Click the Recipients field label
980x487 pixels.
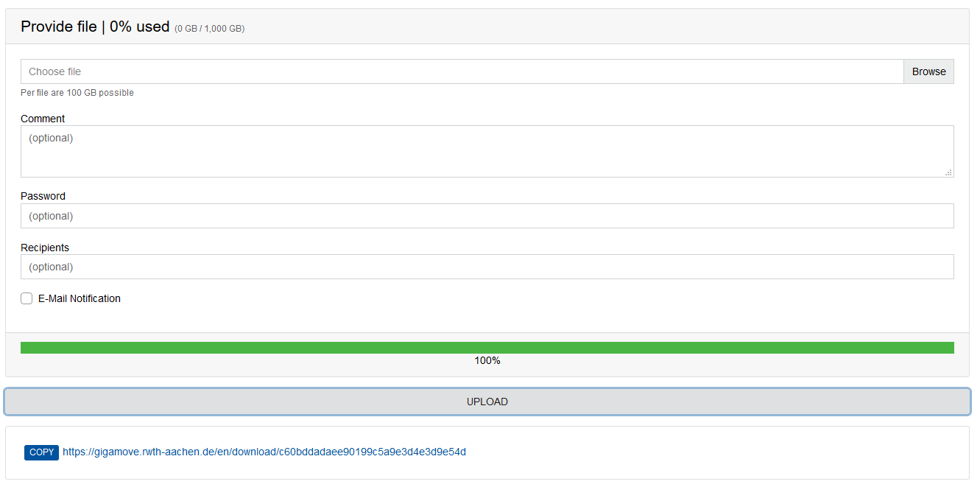[45, 248]
